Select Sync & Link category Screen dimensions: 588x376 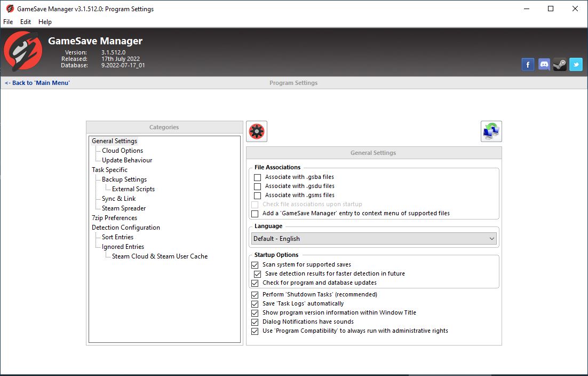(118, 199)
